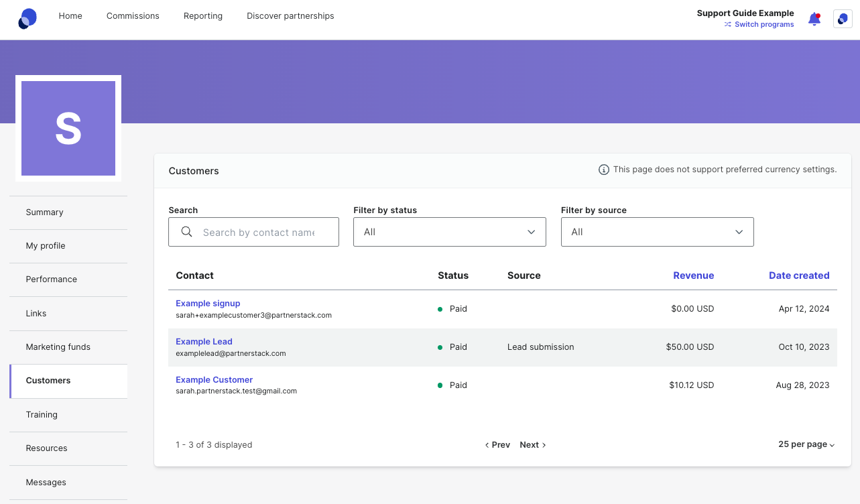This screenshot has height=504, width=860.
Task: Click the $0.00 USD revenue cell
Action: [692, 309]
